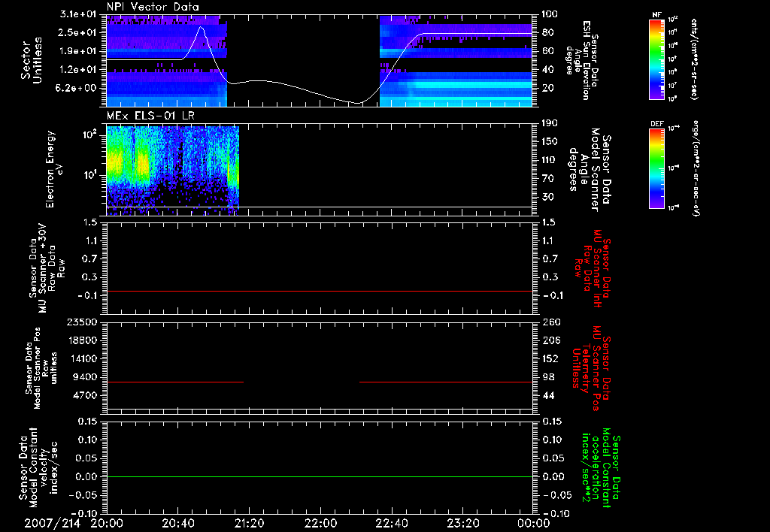Click the 14100 scanner position tick
Screen dimensions: 770x532
[x=81, y=358]
